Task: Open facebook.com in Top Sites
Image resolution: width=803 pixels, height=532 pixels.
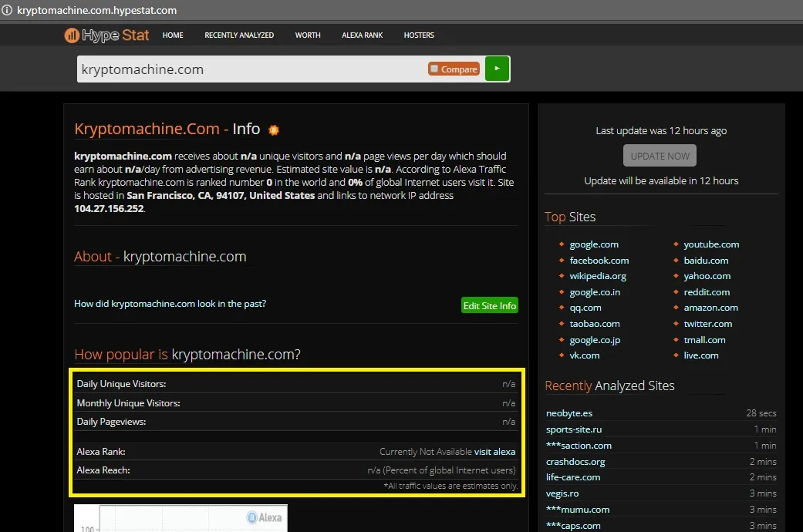Action: tap(599, 261)
